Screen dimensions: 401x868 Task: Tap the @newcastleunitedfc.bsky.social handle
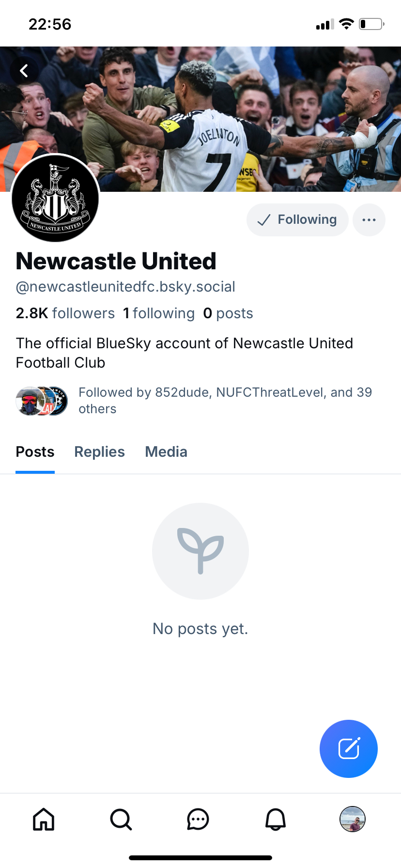coord(125,287)
